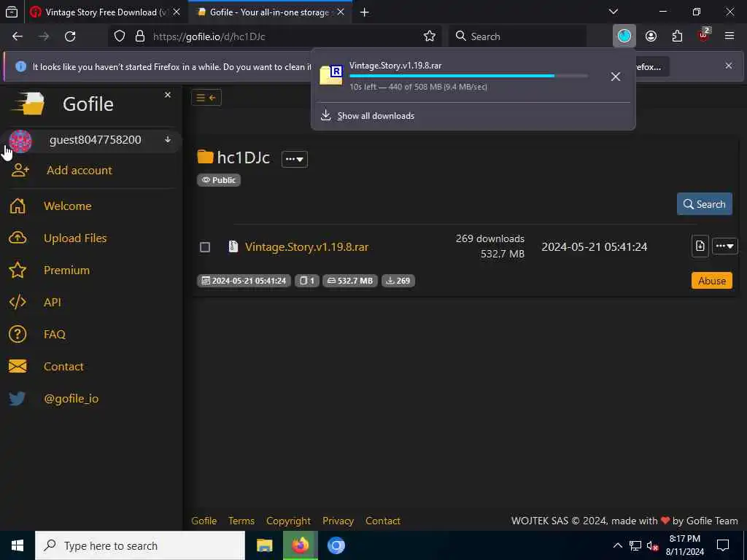Image resolution: width=747 pixels, height=560 pixels.
Task: Close the Vintage Story Free Download tab
Action: pyautogui.click(x=177, y=12)
